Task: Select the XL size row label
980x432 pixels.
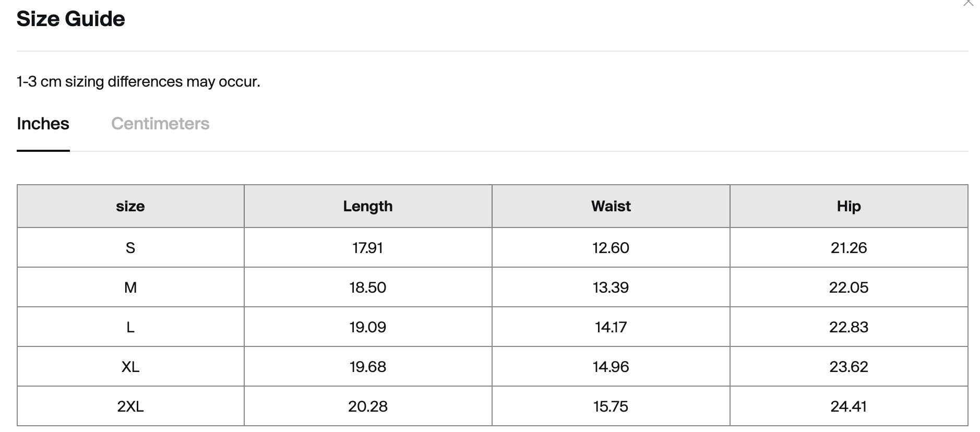Action: click(x=130, y=367)
